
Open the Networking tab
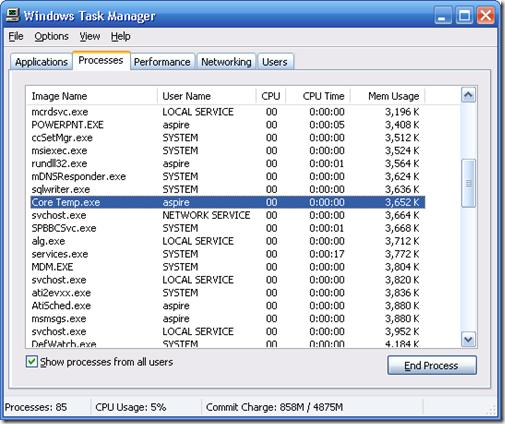[226, 62]
